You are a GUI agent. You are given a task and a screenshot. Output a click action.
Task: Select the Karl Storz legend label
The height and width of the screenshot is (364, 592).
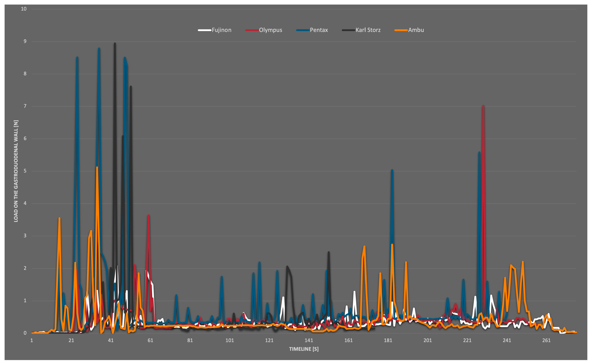[x=368, y=30]
